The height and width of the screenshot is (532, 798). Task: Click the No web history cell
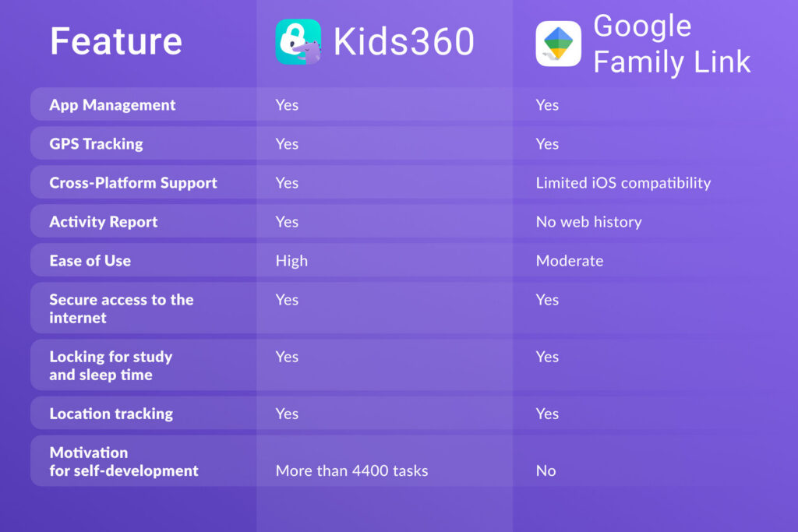tap(588, 222)
